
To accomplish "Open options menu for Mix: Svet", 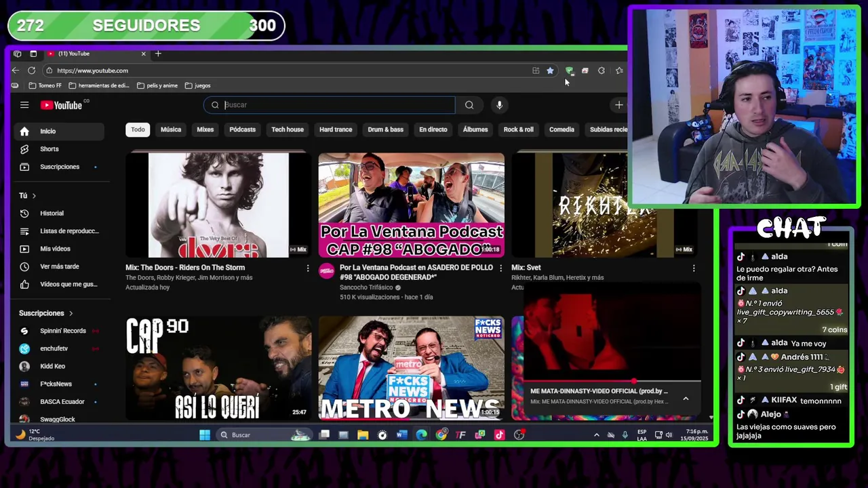I will click(694, 268).
